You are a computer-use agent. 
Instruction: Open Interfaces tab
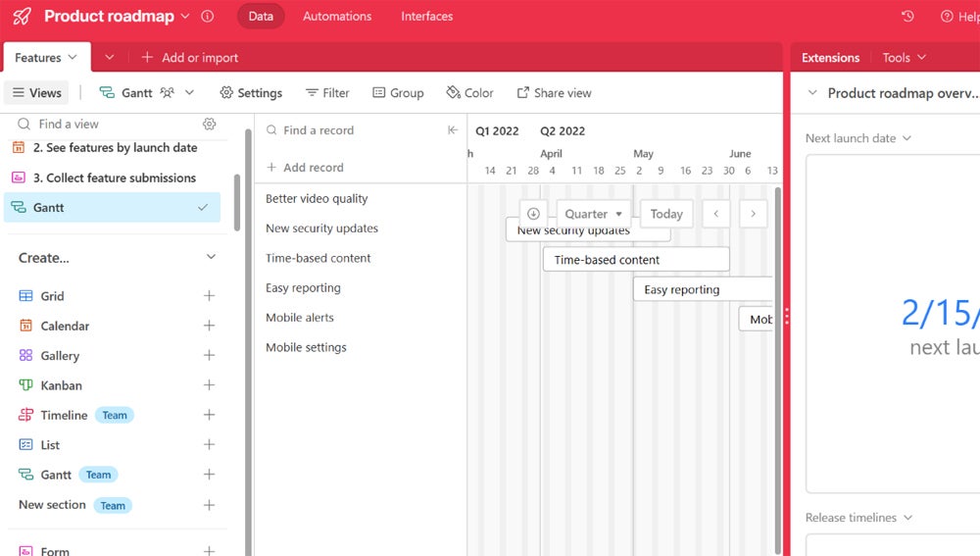click(x=427, y=17)
